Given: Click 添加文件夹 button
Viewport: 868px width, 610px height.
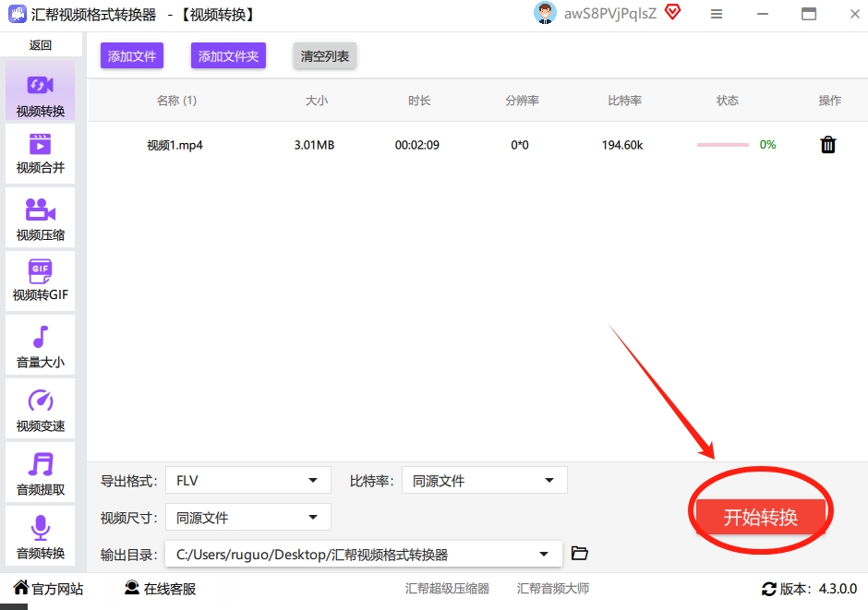Looking at the screenshot, I should pos(228,56).
